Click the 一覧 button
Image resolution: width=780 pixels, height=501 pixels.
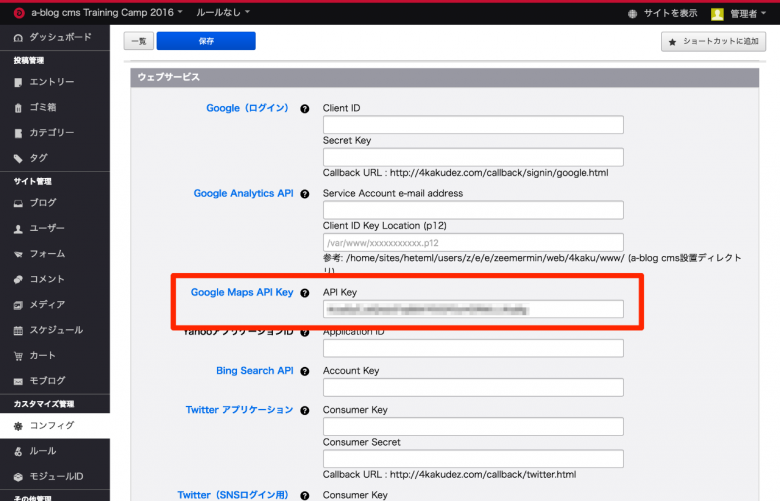[x=138, y=41]
